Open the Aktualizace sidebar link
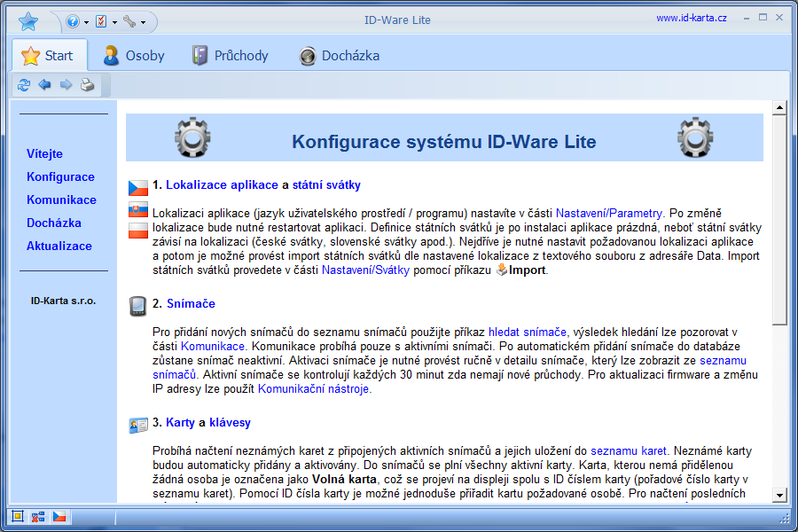 click(59, 246)
